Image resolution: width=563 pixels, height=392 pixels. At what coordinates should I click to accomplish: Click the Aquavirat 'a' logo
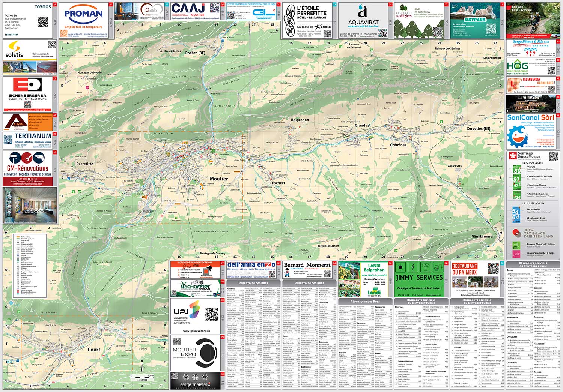coord(362,12)
